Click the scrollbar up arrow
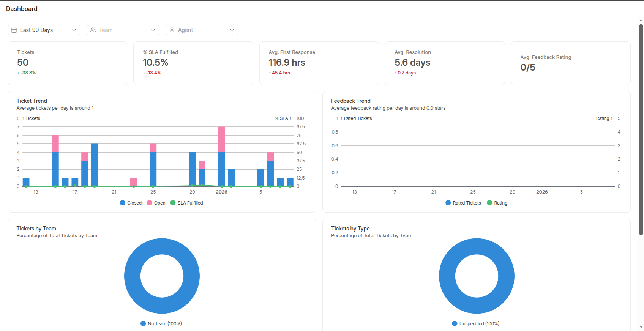 tap(641, 20)
